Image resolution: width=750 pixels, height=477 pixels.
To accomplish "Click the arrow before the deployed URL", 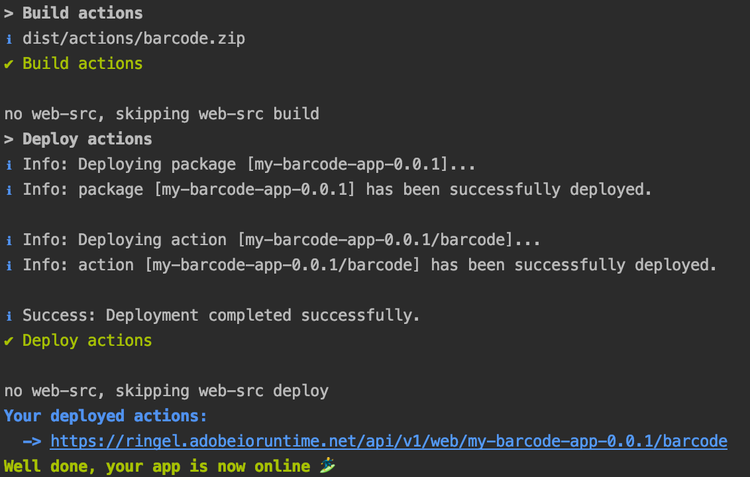I will coord(31,441).
